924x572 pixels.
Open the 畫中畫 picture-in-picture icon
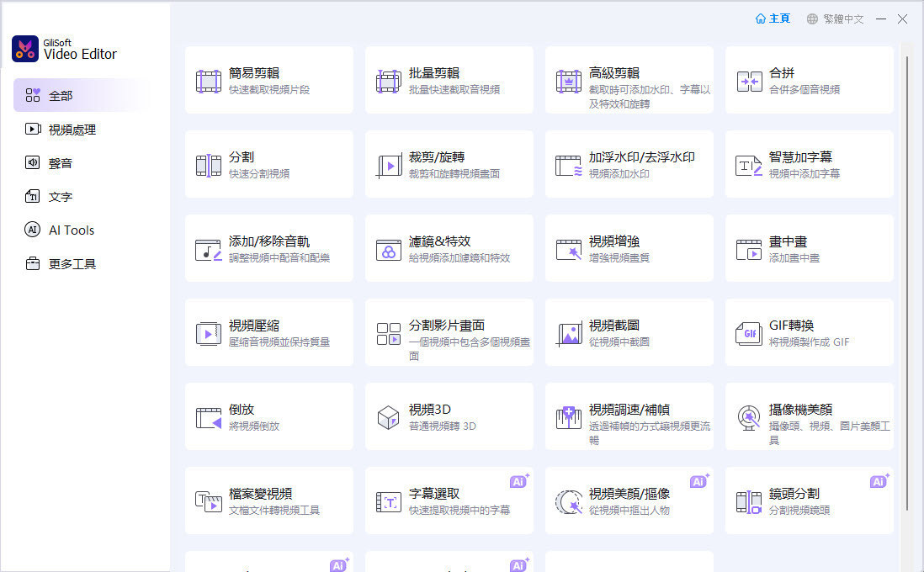point(749,250)
